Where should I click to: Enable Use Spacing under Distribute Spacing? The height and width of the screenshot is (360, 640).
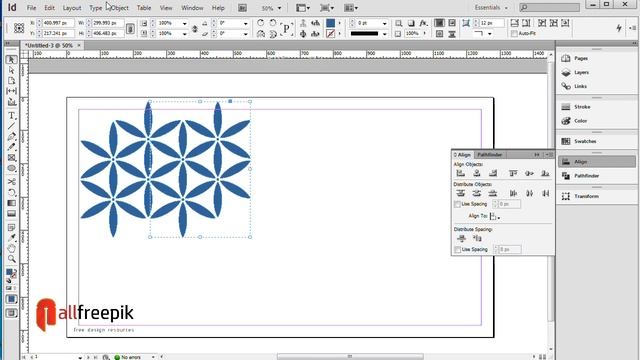(x=458, y=249)
